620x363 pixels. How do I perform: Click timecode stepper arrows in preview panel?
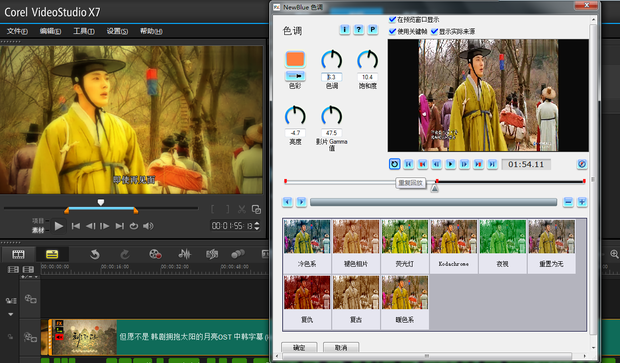point(257,226)
